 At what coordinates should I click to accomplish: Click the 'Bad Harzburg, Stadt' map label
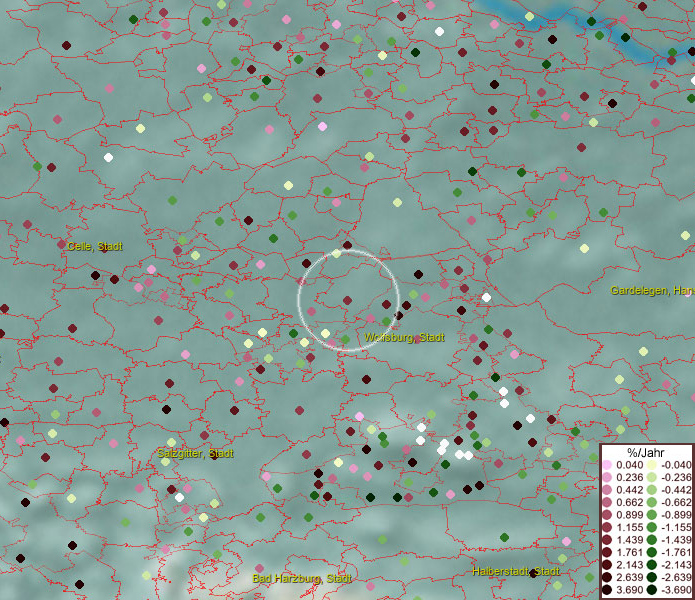click(x=302, y=578)
